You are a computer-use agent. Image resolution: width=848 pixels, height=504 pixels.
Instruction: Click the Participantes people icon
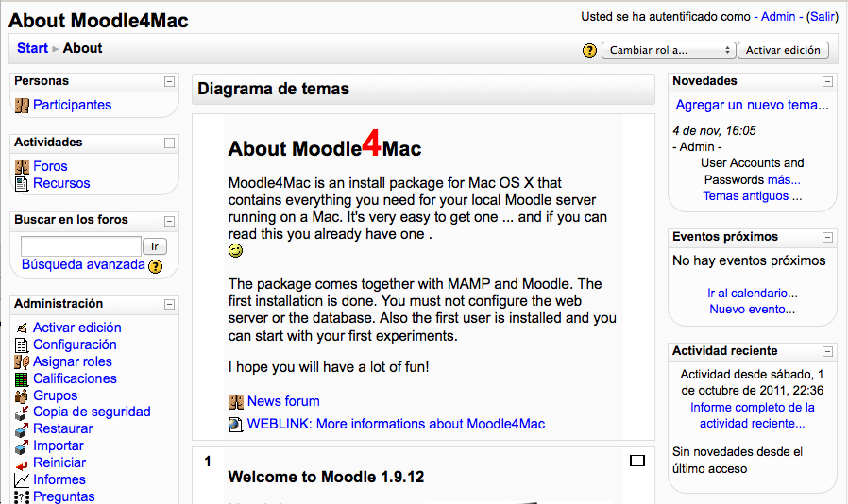coord(23,106)
